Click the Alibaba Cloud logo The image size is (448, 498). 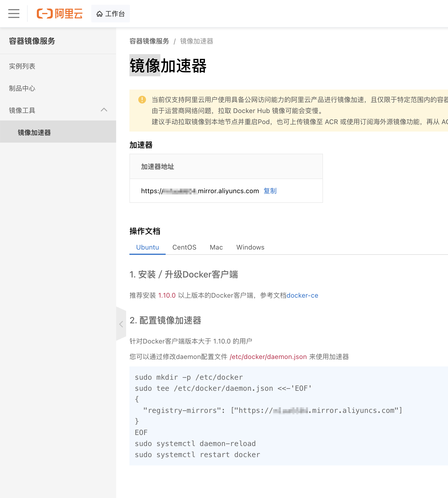tap(60, 14)
